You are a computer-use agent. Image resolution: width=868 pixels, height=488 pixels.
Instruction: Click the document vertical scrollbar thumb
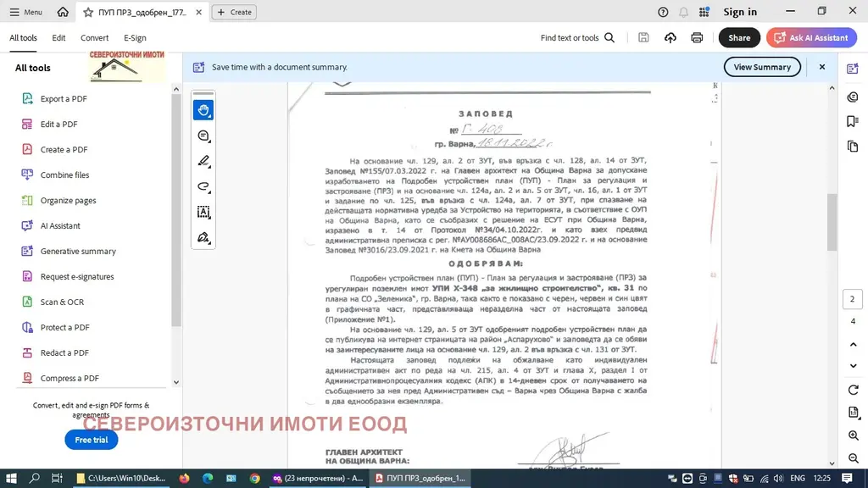[x=832, y=221]
